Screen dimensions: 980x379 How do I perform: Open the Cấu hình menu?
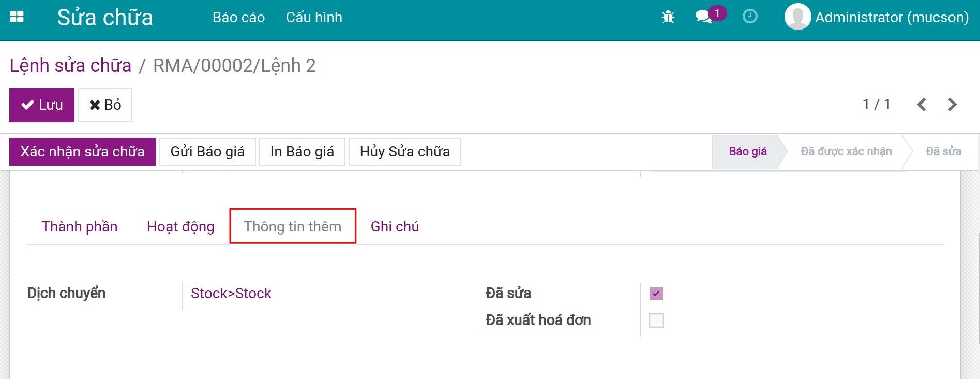coord(314,18)
